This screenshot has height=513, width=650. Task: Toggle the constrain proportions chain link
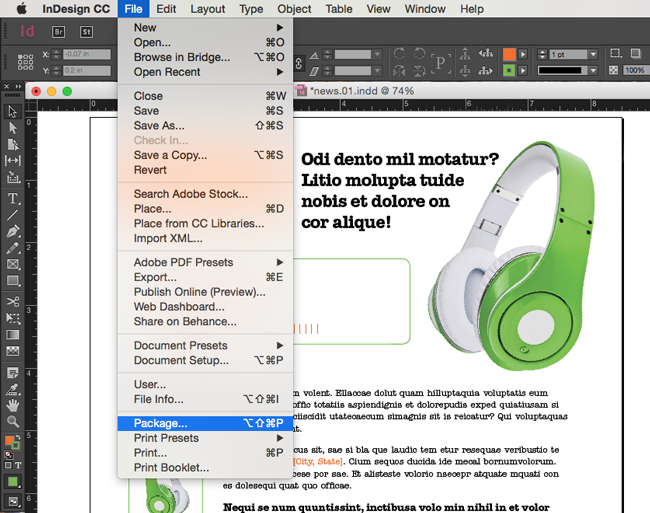coord(298,63)
